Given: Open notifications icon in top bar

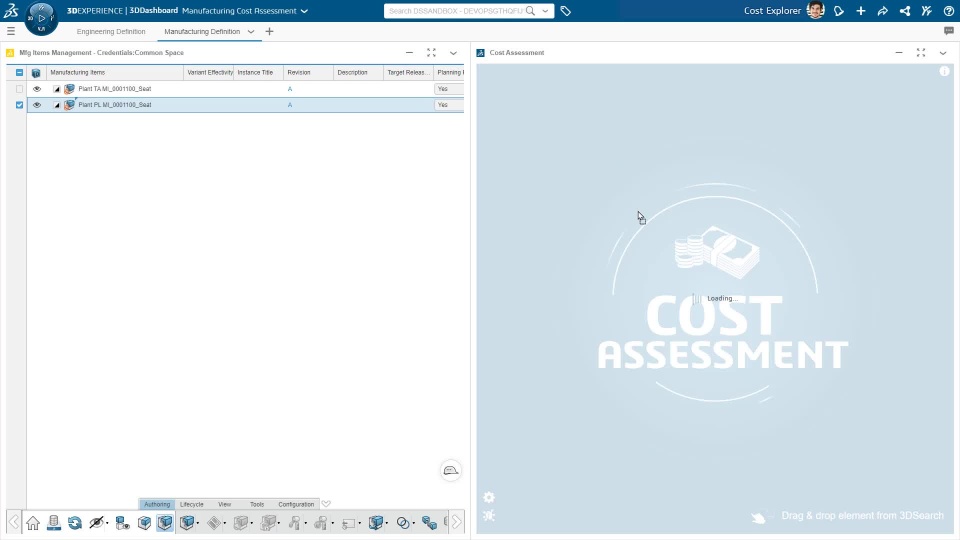Looking at the screenshot, I should (x=839, y=11).
